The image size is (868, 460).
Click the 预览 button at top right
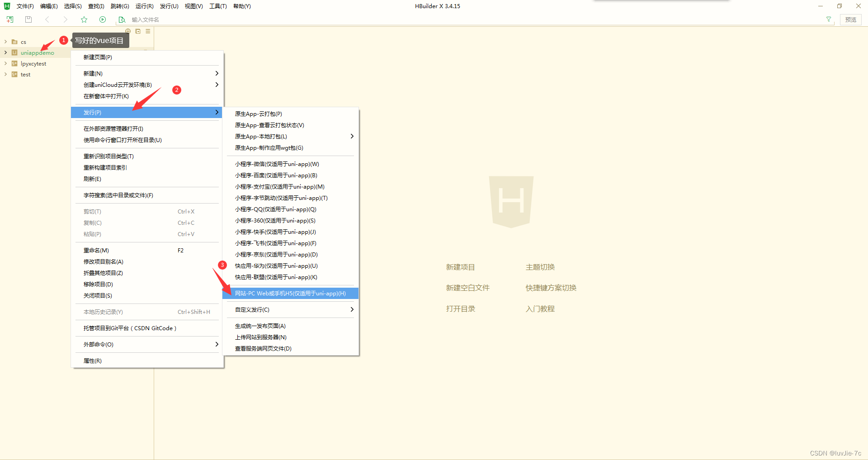click(850, 19)
